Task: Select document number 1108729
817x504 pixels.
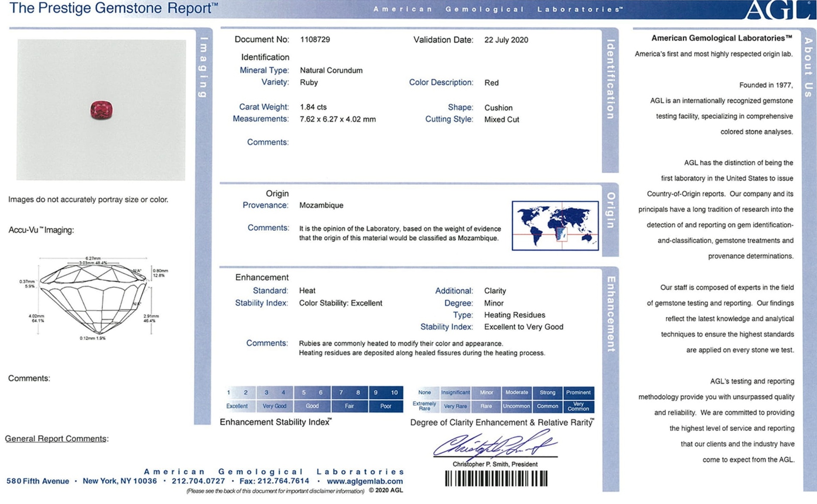Action: click(315, 39)
